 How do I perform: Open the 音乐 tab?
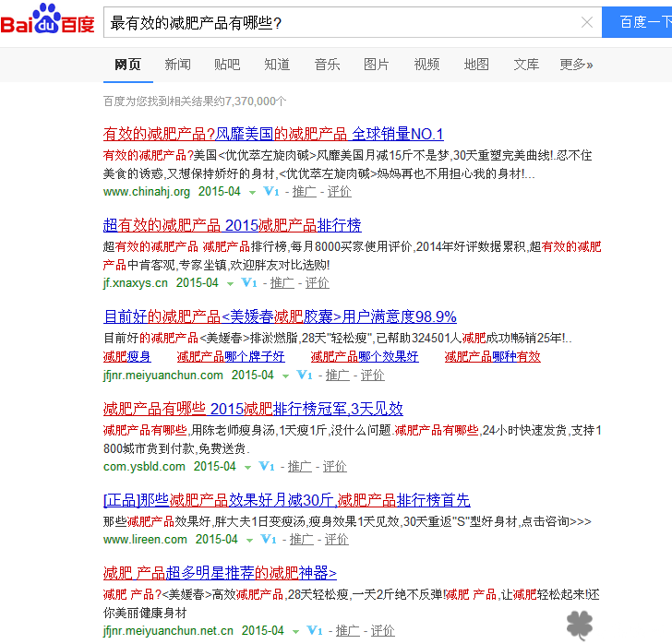[x=327, y=65]
